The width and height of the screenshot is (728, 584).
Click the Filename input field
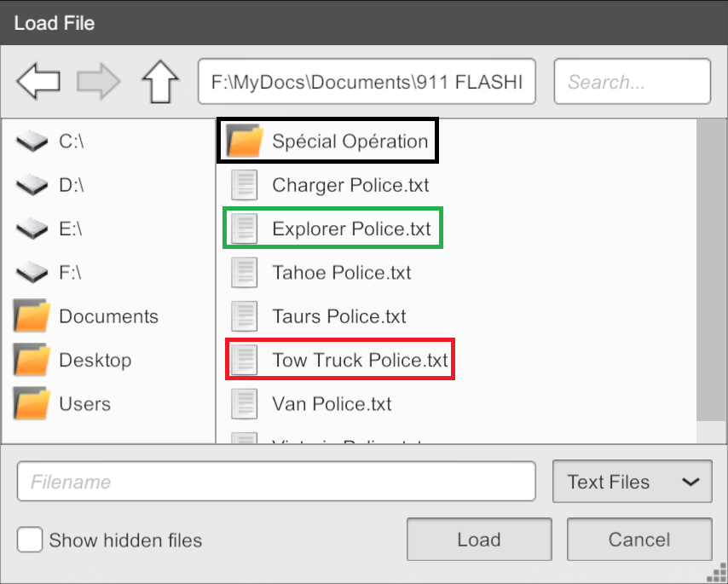pyautogui.click(x=275, y=482)
